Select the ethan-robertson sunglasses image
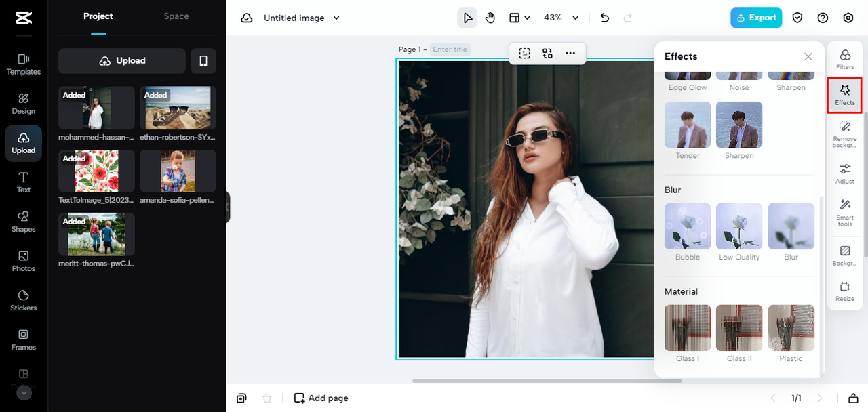 178,108
